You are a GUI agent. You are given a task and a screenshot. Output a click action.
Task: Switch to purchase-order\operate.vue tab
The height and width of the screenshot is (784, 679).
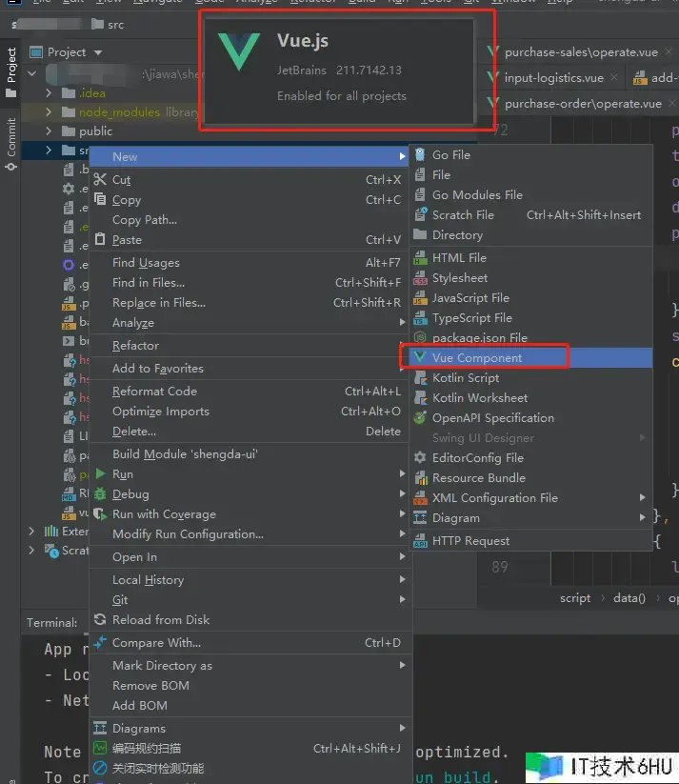click(582, 103)
